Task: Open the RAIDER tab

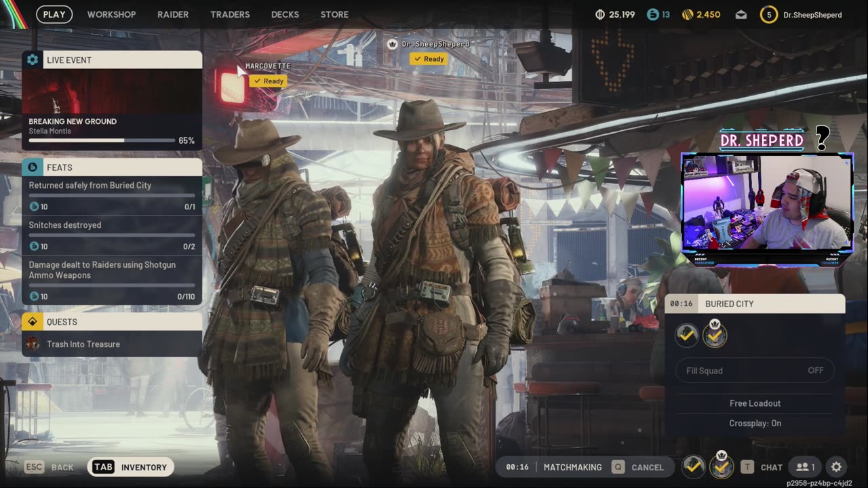Action: (173, 14)
